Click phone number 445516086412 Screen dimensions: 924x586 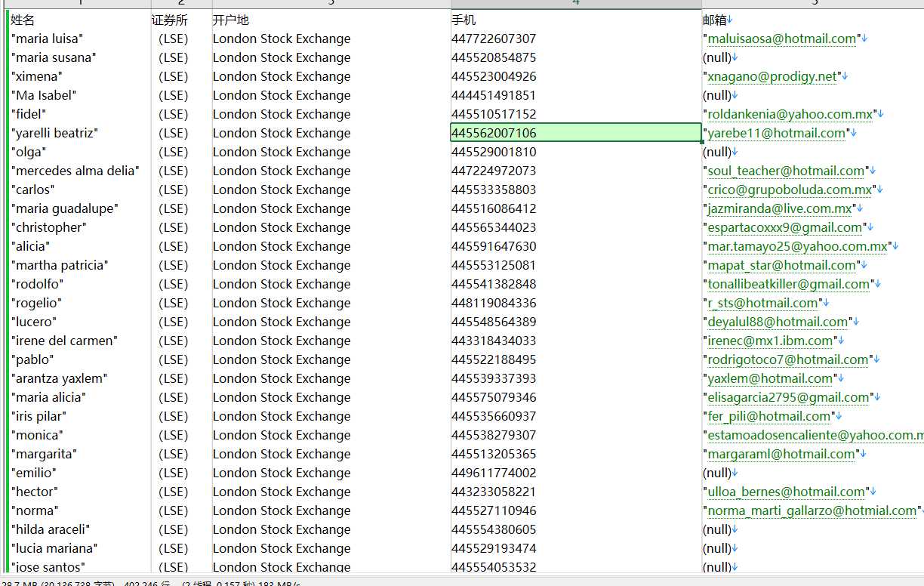pos(494,208)
